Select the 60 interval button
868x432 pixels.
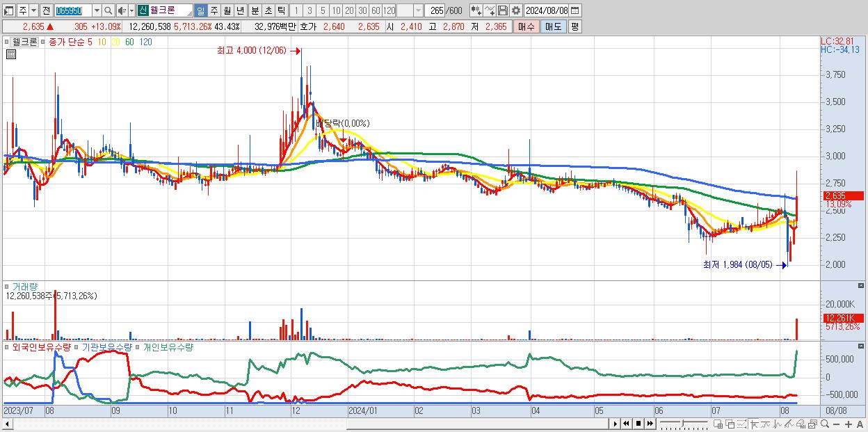click(x=376, y=10)
